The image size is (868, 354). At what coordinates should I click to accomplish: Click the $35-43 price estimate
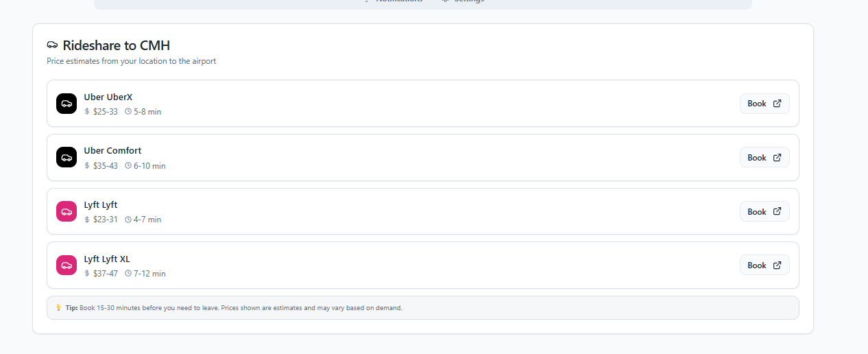(x=106, y=166)
